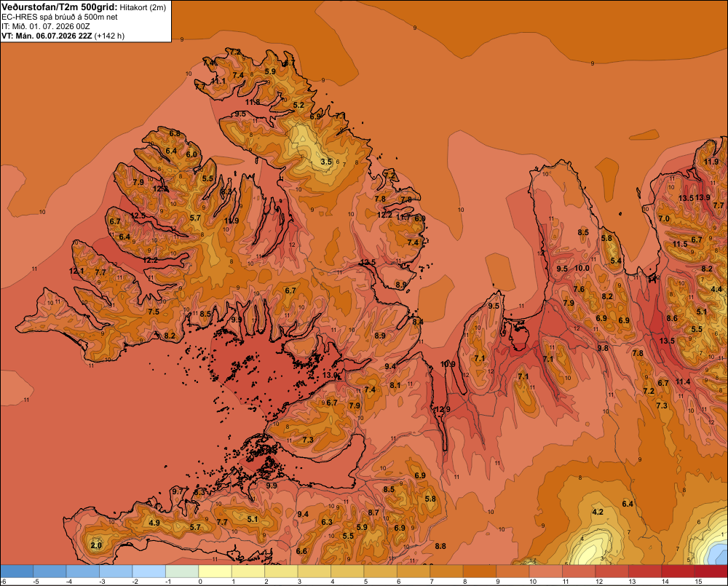Click the 10.9 temperature value

coord(448,364)
